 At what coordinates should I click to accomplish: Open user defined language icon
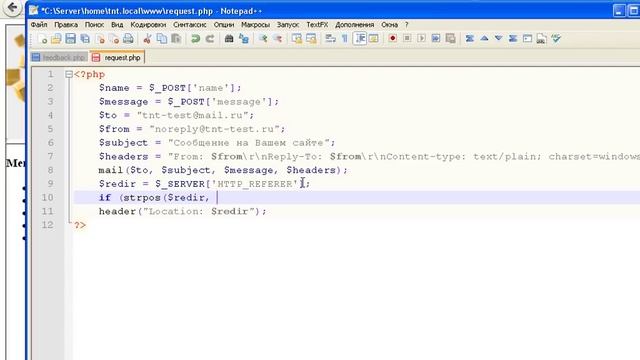pyautogui.click(x=373, y=39)
